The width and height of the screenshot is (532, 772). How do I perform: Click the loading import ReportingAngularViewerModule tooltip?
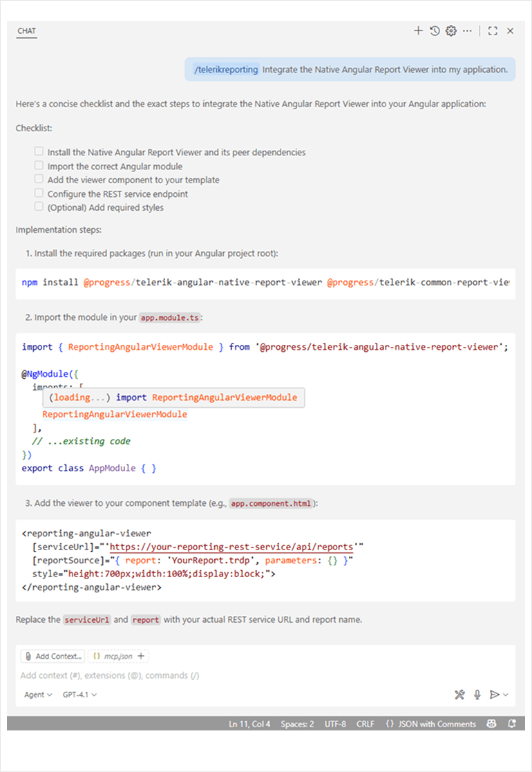173,397
